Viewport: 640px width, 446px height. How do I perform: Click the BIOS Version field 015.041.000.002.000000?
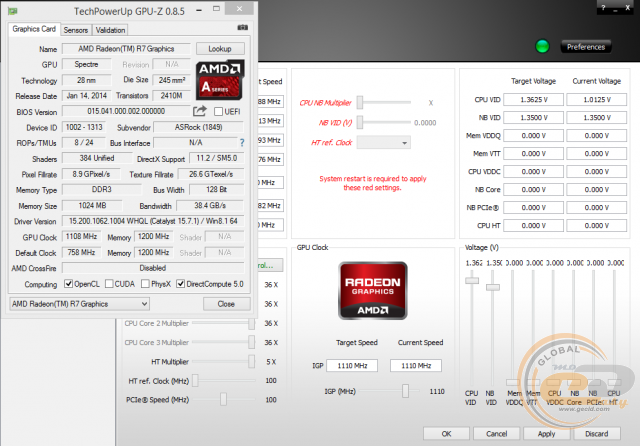(126, 111)
